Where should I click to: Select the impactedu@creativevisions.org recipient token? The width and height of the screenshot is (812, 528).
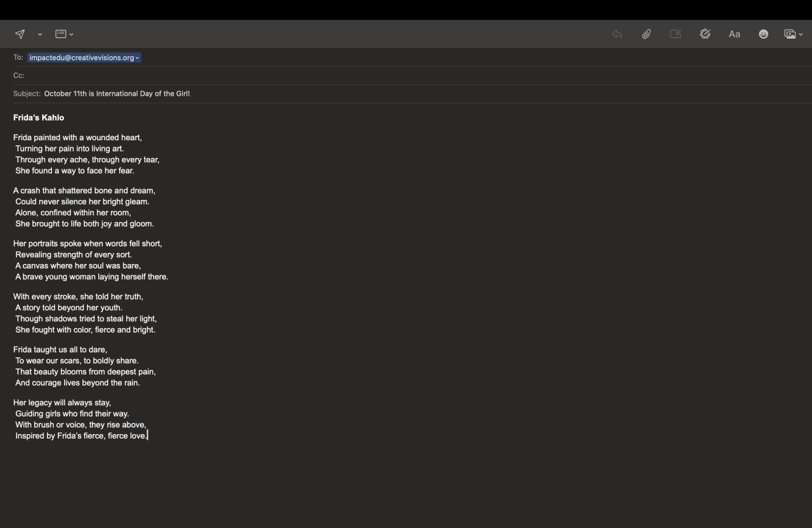click(81, 58)
